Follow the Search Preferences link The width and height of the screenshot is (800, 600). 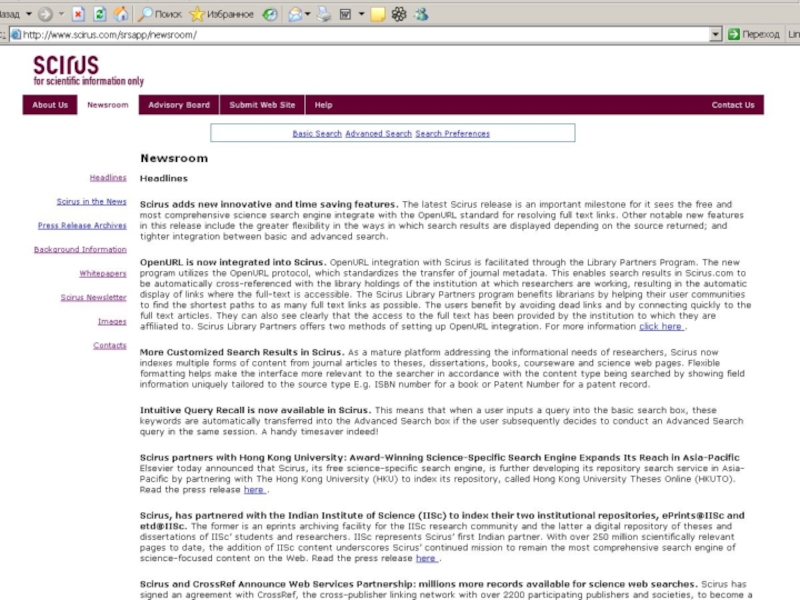[x=452, y=134]
